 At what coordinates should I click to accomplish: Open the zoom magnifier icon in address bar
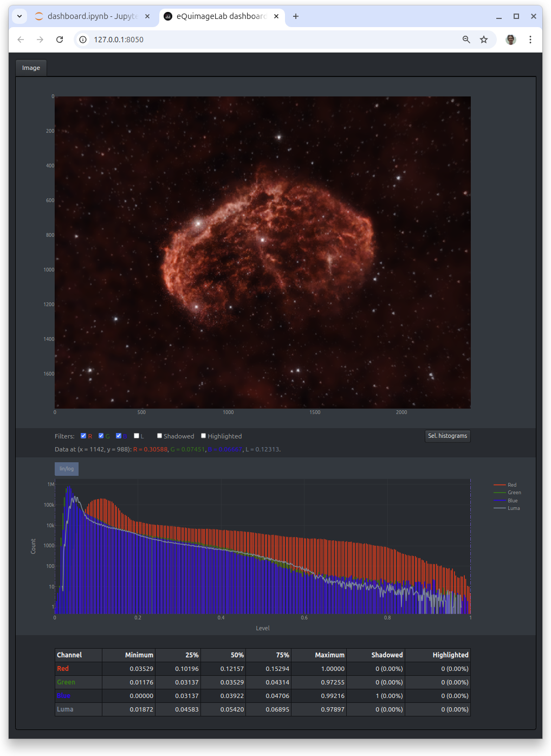[466, 40]
